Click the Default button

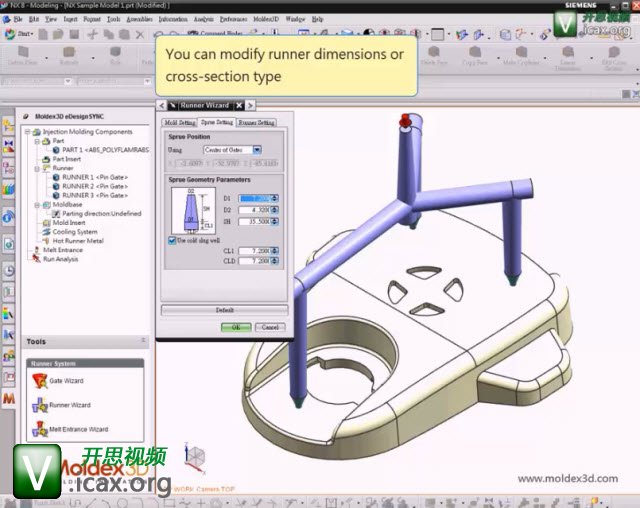[x=224, y=310]
